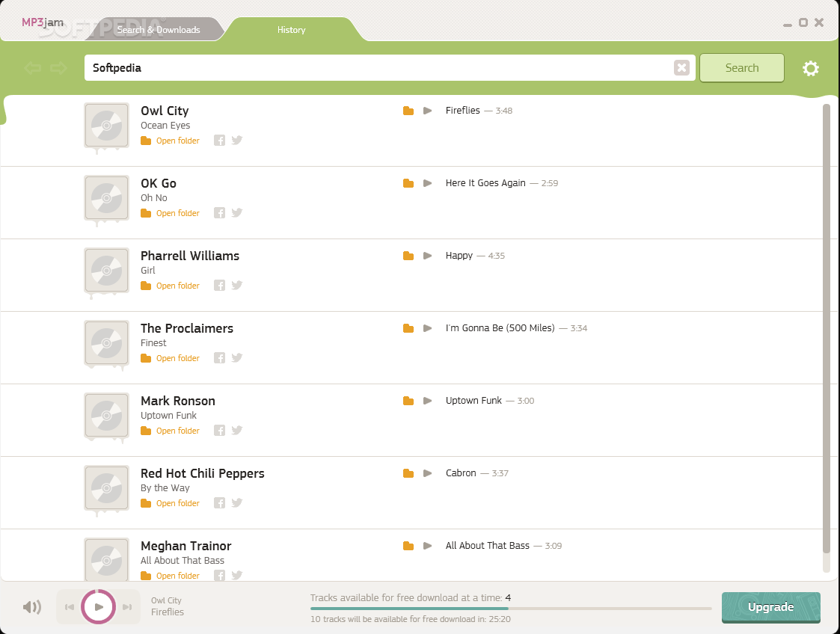840x634 pixels.
Task: Tweet The Proclaimers album
Action: click(237, 357)
